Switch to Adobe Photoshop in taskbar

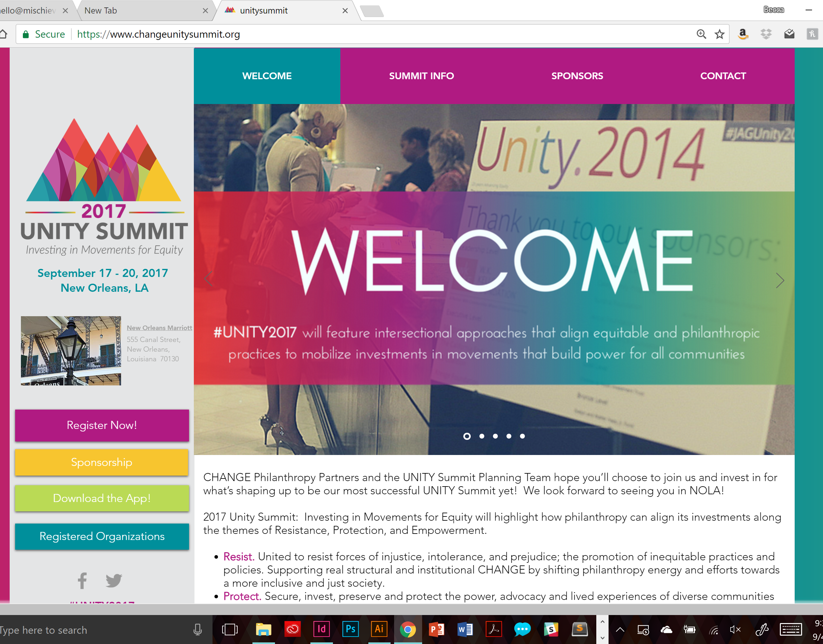[350, 629]
